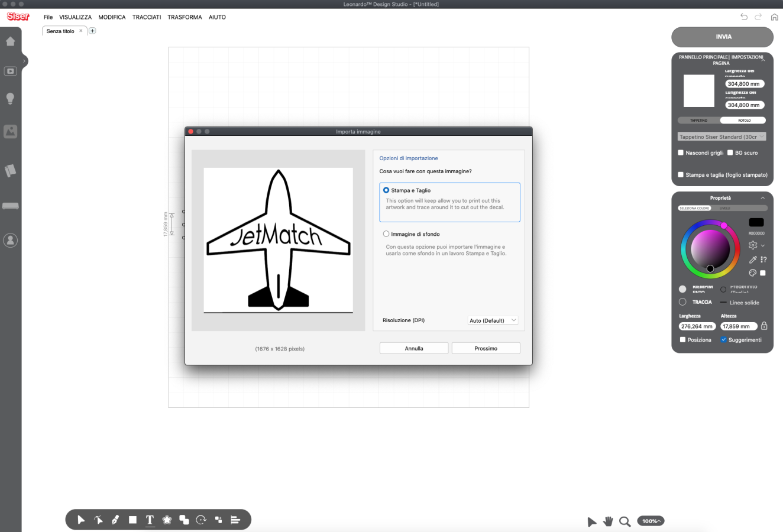Select the Traccia radio option
783x532 pixels.
[x=682, y=302]
